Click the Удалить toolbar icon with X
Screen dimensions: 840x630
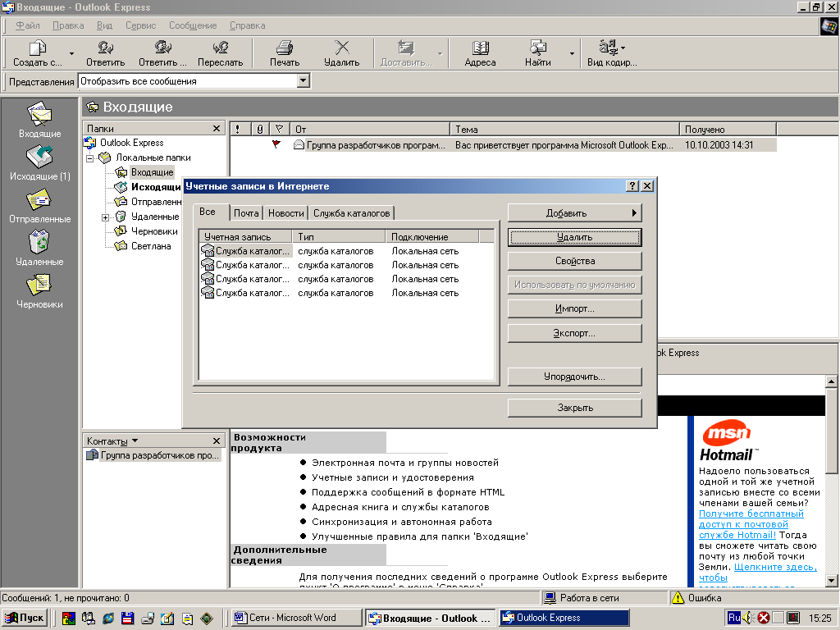tap(342, 48)
